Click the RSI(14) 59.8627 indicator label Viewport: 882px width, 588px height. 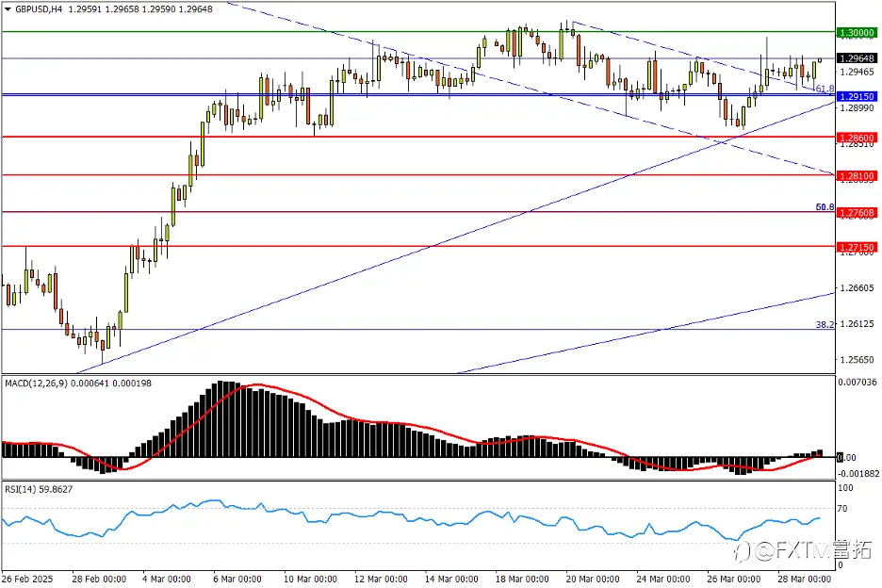[39, 490]
